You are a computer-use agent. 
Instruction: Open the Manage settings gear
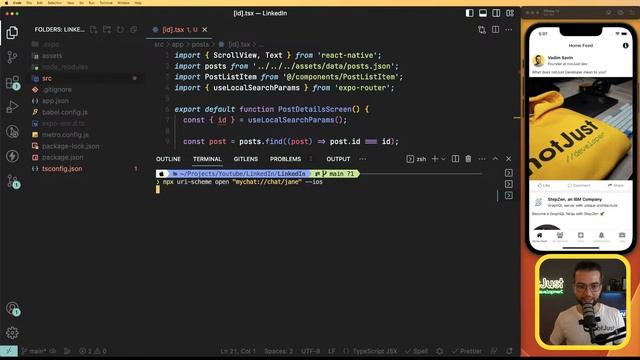point(12,333)
